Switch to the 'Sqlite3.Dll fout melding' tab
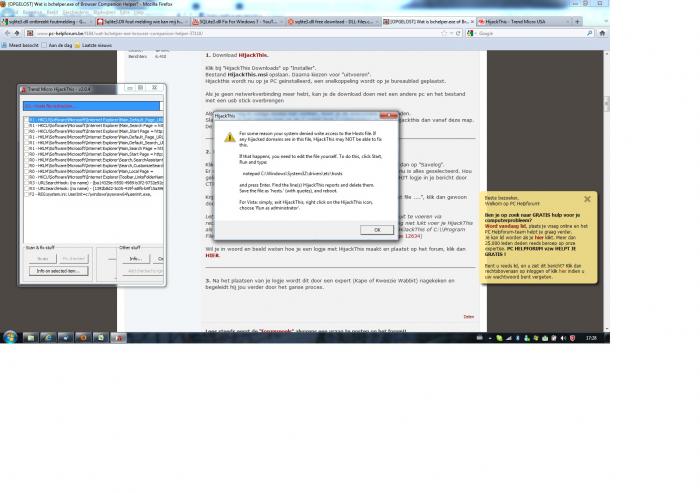Viewport: 700px width, 493px height. point(142,21)
